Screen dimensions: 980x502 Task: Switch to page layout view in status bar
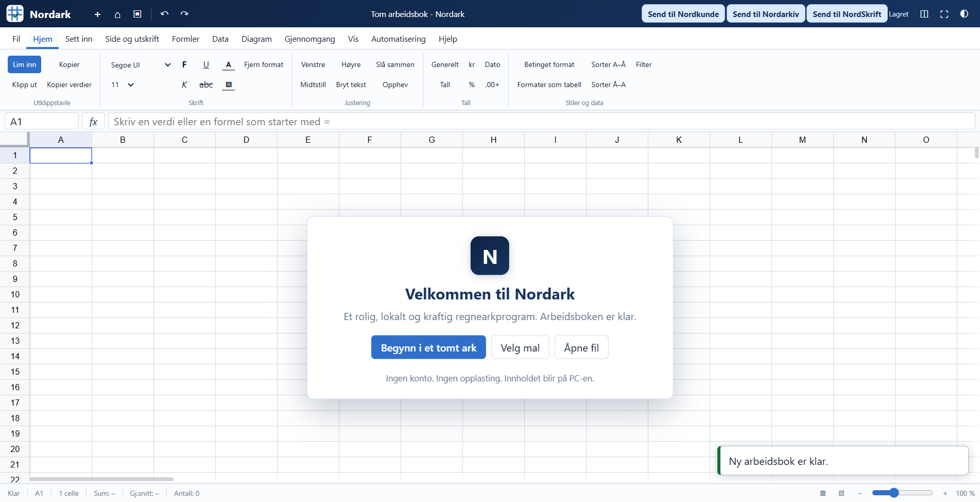[x=841, y=493]
